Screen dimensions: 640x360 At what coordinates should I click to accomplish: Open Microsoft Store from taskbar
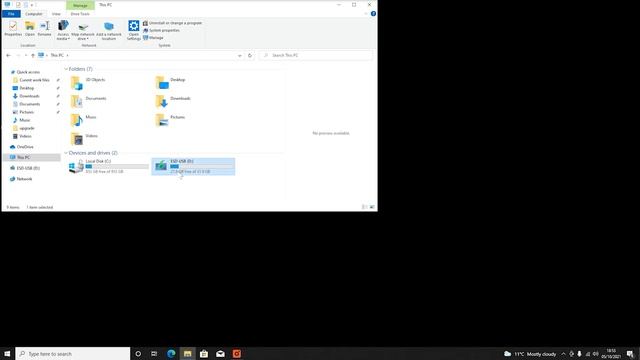pyautogui.click(x=204, y=353)
